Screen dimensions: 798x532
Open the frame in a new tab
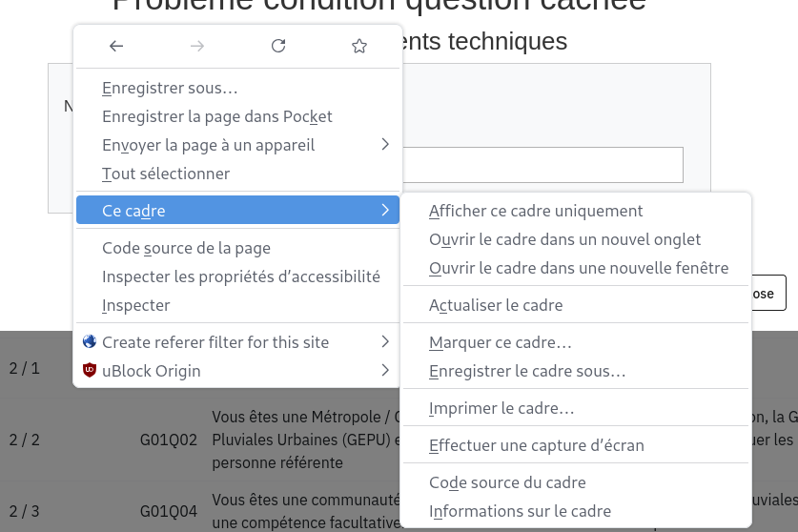564,239
